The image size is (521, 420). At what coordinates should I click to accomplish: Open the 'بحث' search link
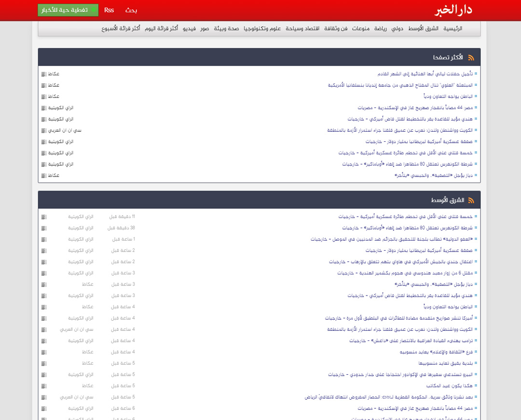(x=131, y=10)
